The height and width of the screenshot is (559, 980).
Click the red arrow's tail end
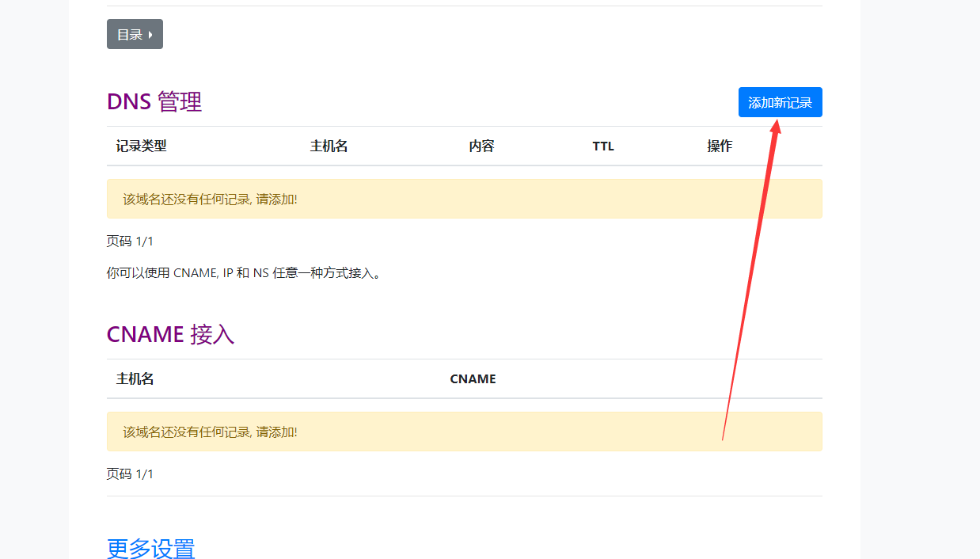tap(723, 438)
